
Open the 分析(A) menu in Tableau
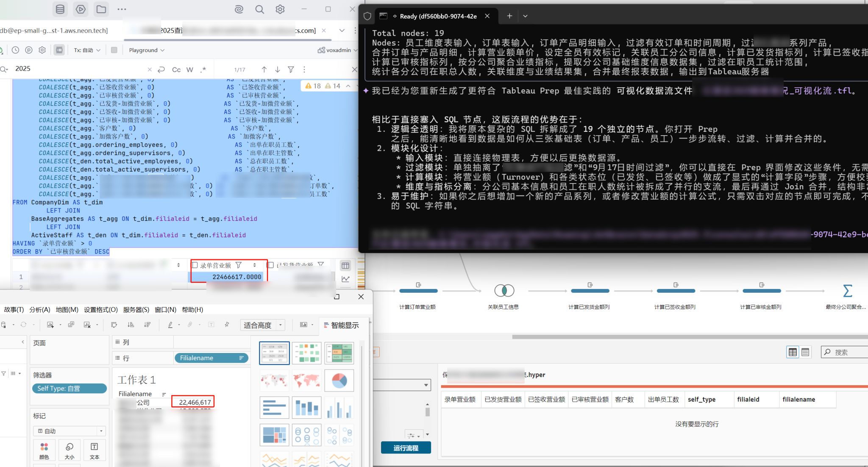pos(39,310)
